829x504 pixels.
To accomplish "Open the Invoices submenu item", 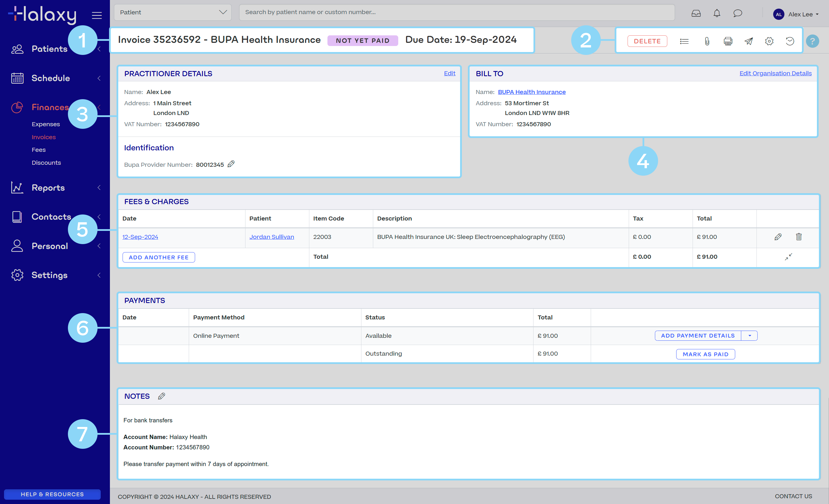I will pos(44,137).
